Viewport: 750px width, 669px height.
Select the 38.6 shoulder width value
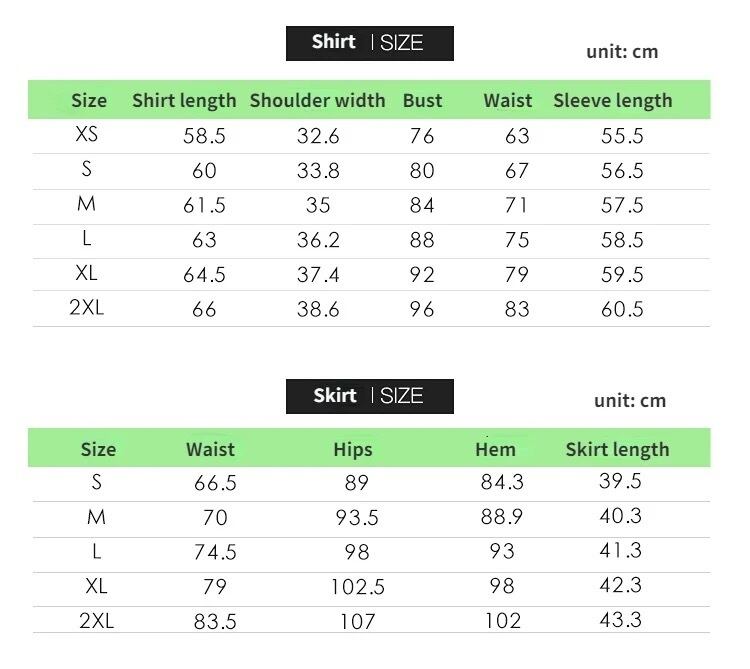click(318, 309)
